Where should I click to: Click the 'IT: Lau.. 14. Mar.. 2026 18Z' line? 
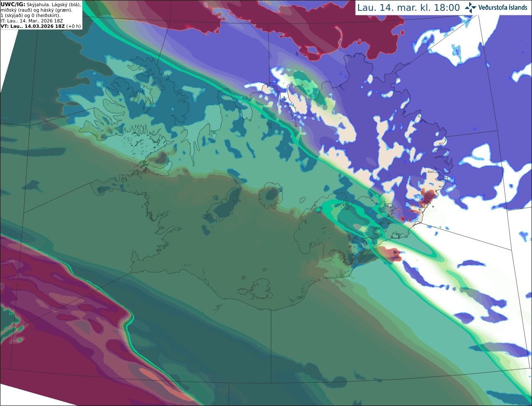(32, 21)
